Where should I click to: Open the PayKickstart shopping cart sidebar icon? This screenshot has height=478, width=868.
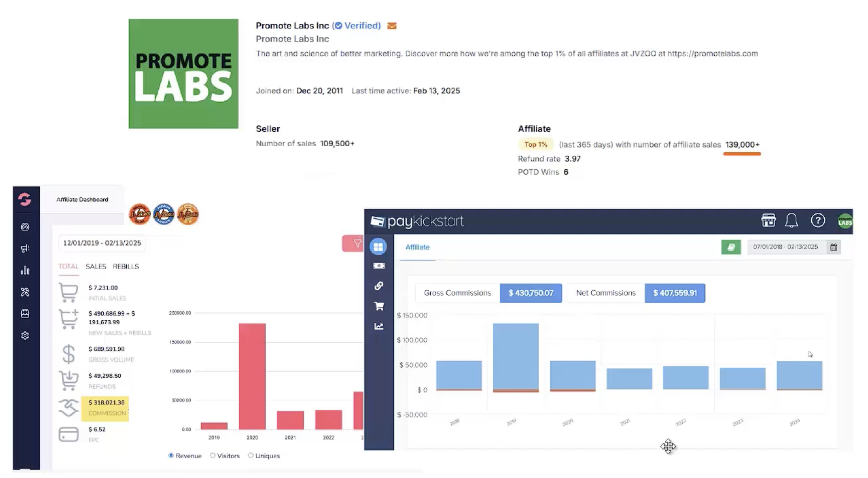pos(379,306)
